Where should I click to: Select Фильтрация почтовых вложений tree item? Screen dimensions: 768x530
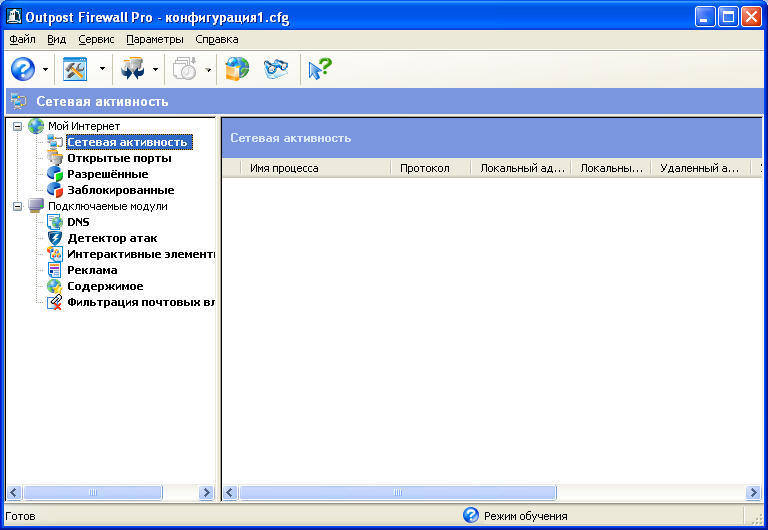point(141,302)
